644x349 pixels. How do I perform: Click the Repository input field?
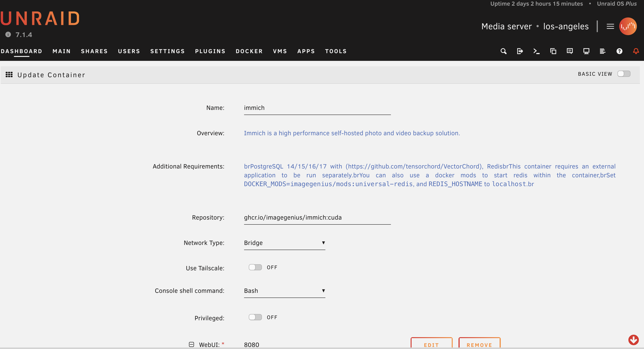coord(317,217)
